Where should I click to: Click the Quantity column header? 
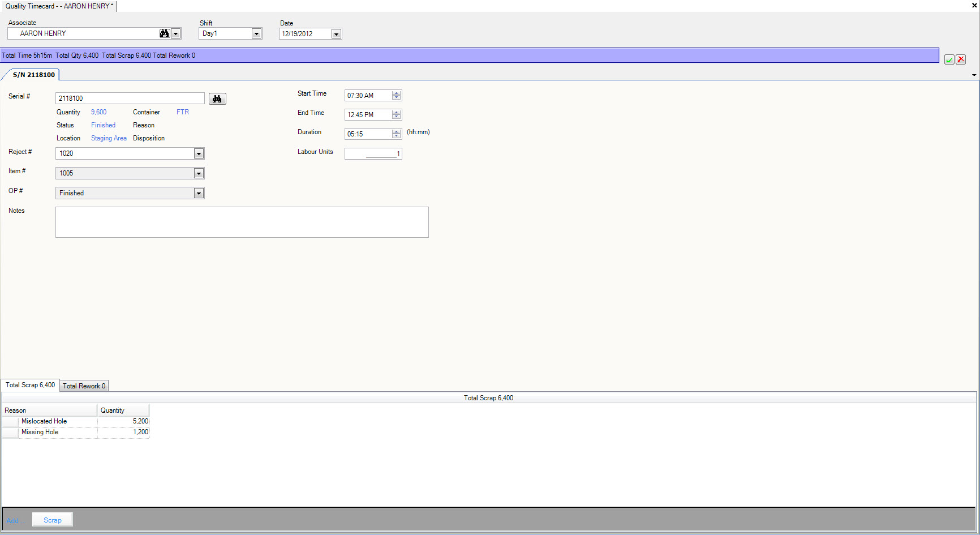(x=123, y=410)
